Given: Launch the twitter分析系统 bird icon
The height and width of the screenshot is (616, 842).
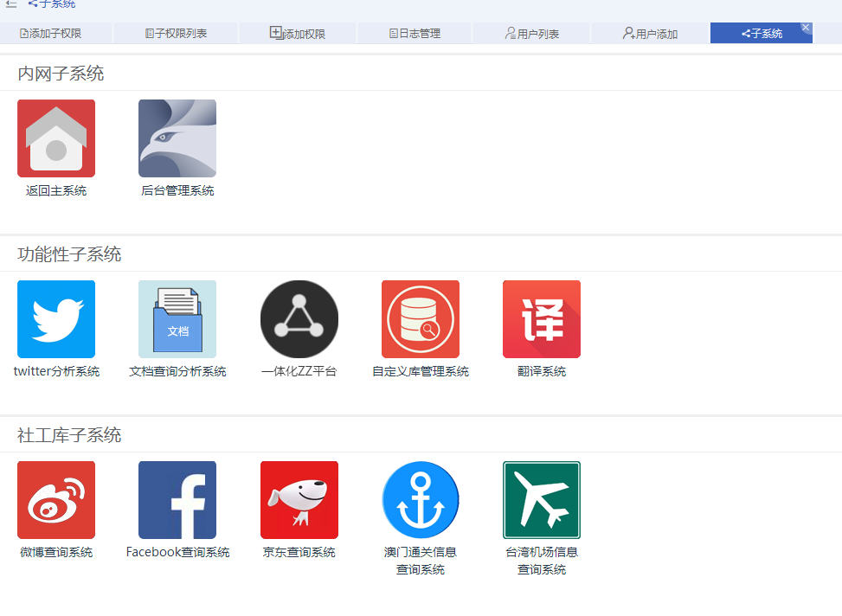Looking at the screenshot, I should click(x=56, y=319).
